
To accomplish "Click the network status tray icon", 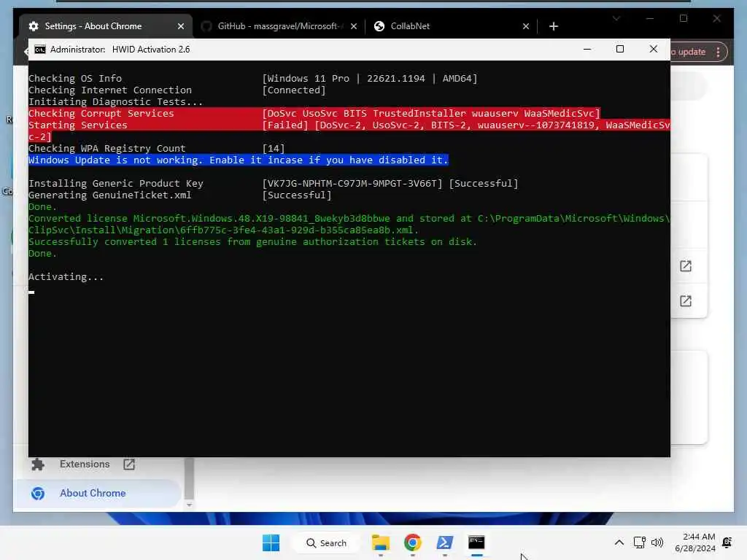I will (x=639, y=542).
